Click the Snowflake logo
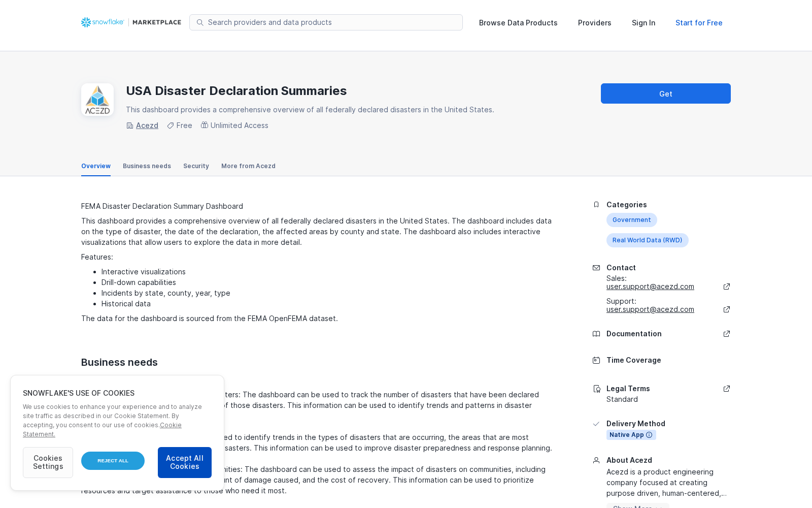 pyautogui.click(x=103, y=22)
